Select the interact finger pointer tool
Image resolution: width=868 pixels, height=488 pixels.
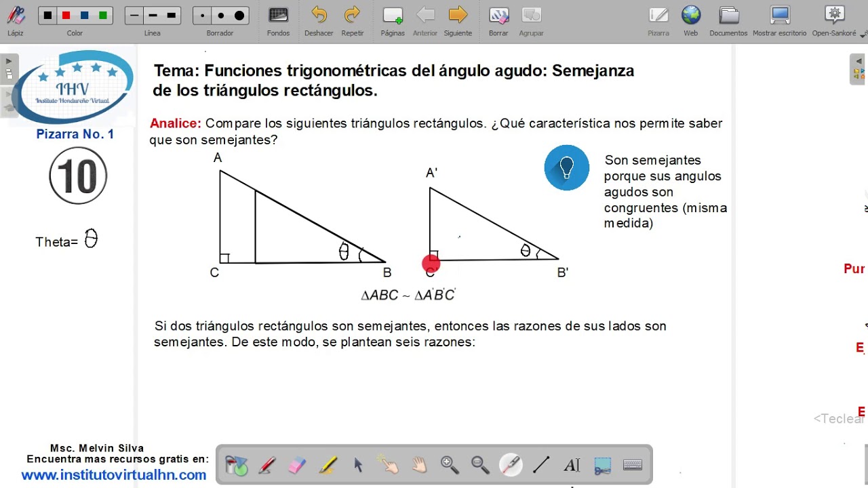tap(389, 465)
